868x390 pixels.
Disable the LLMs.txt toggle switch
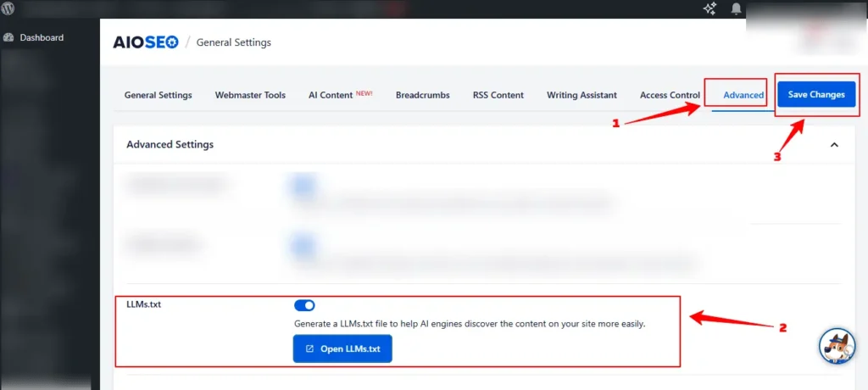pos(304,305)
